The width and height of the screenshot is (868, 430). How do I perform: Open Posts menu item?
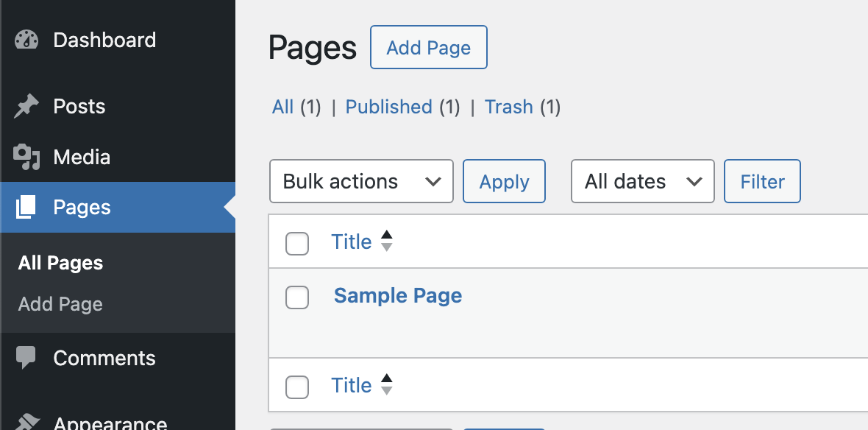coord(118,106)
